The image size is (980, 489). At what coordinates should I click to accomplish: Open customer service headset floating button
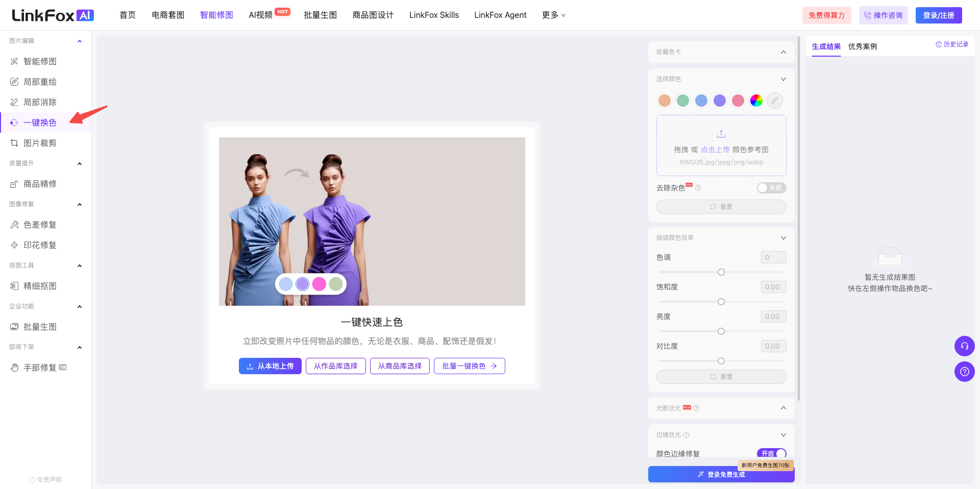click(x=965, y=346)
